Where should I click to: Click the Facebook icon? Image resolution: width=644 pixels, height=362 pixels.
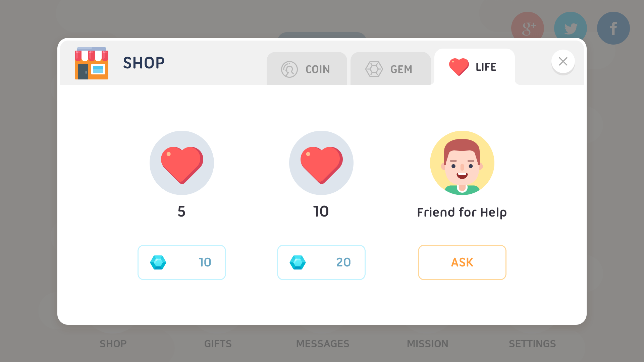click(x=613, y=28)
